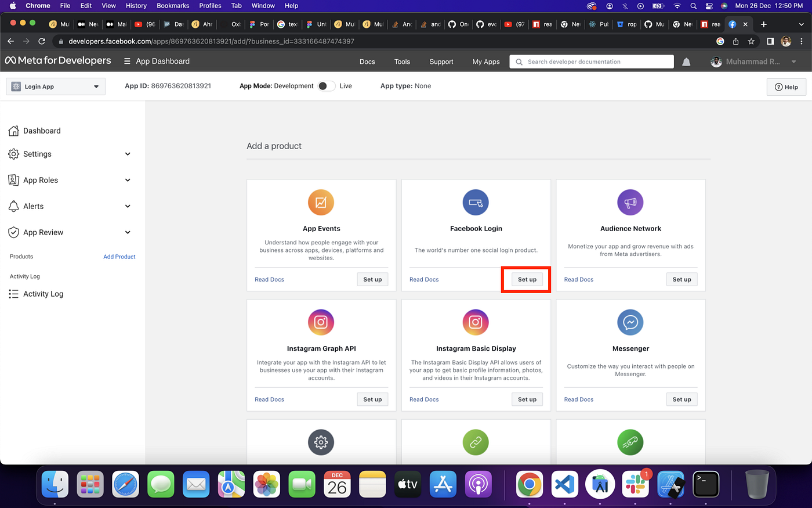Click the Audience Network megaphone icon
Image resolution: width=812 pixels, height=508 pixels.
pos(630,203)
